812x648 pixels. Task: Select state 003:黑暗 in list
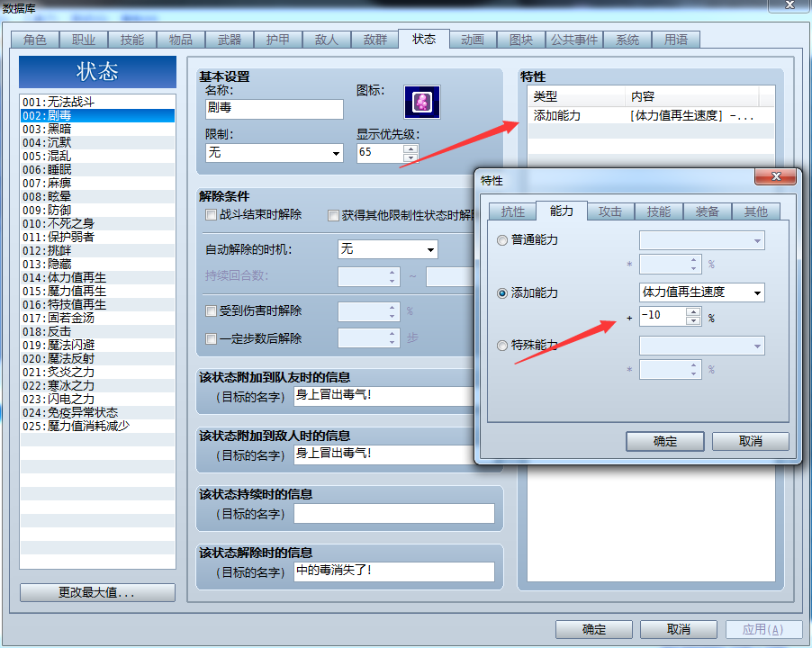(x=97, y=129)
